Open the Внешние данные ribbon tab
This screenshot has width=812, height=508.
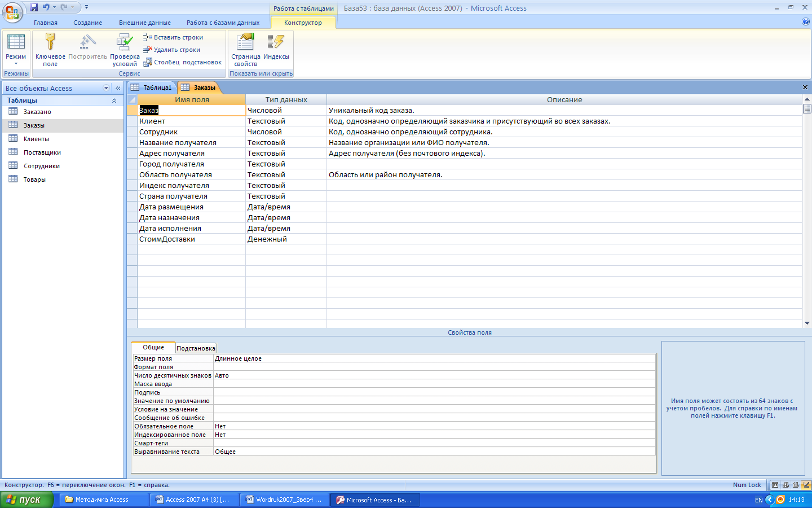[145, 23]
